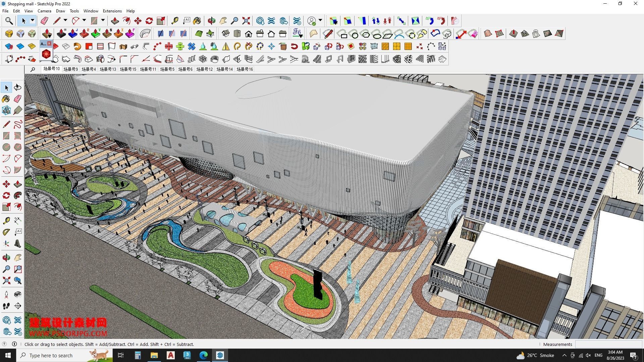
Task: Expand the Arc tool dropdown arrow
Action: (84, 21)
